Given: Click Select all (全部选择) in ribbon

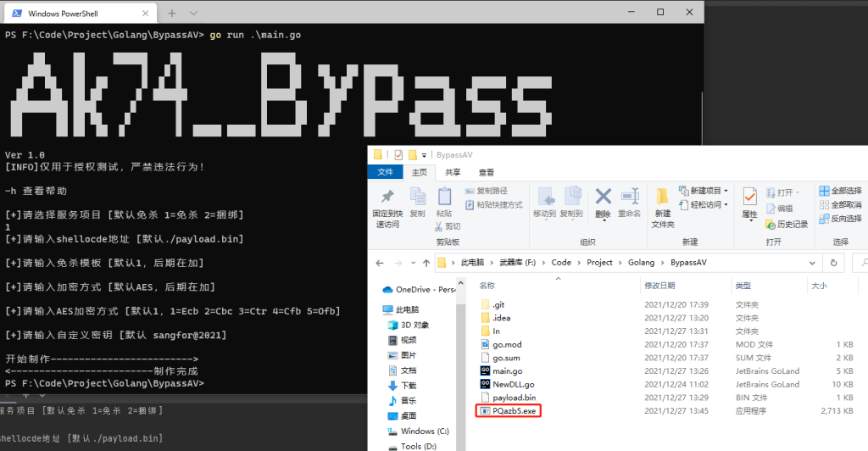Looking at the screenshot, I should point(840,191).
